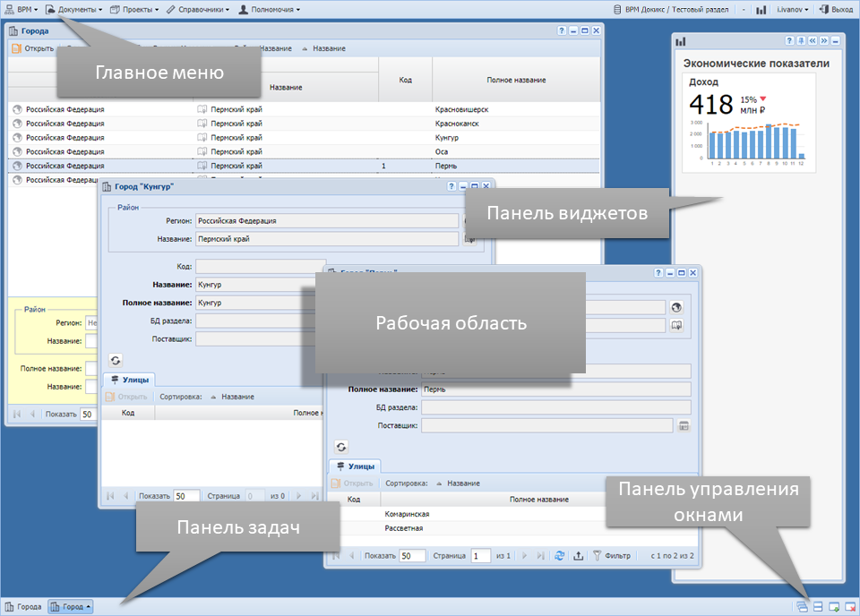This screenshot has width=860, height=616.
Task: Click the widgets bar-chart icon in top bar
Action: click(x=761, y=10)
